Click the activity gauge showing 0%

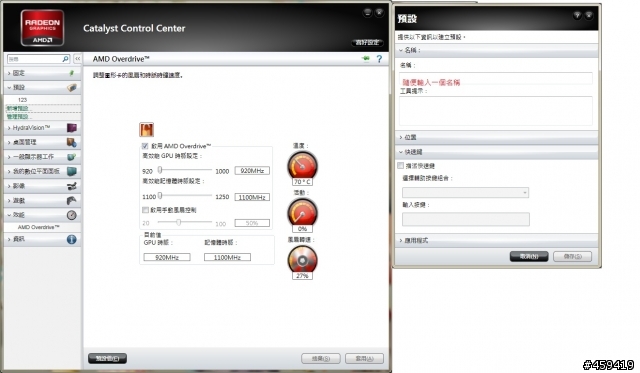click(302, 212)
